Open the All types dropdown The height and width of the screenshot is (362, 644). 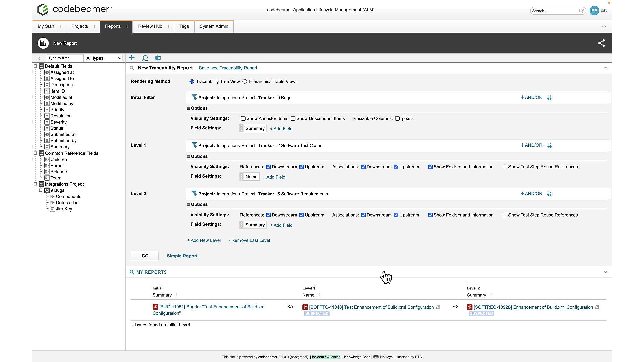(x=104, y=58)
